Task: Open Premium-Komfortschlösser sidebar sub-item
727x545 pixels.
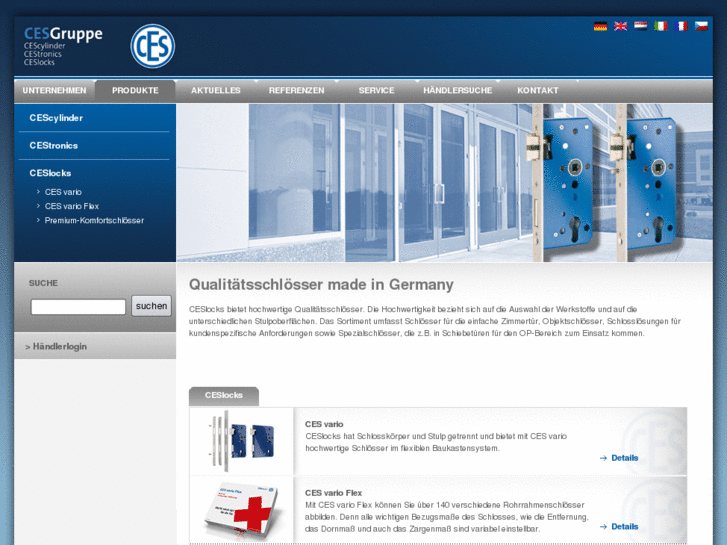Action: pos(94,221)
